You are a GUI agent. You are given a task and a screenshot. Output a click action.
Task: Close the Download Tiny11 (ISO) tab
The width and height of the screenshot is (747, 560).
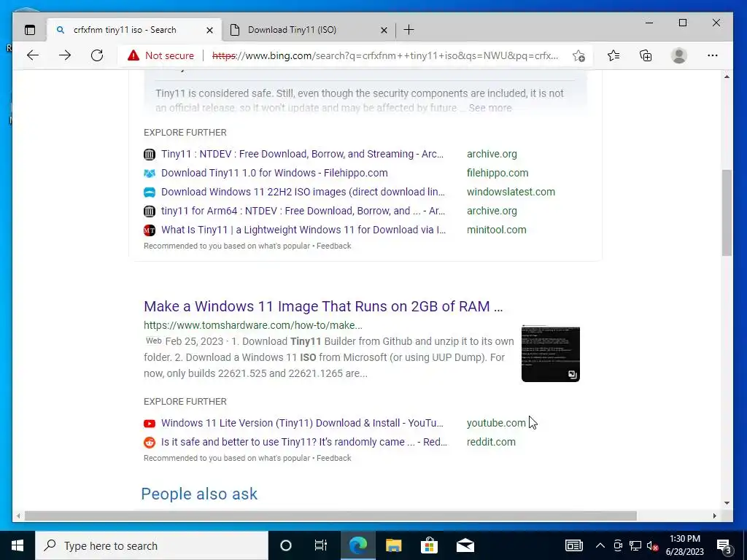click(x=384, y=30)
